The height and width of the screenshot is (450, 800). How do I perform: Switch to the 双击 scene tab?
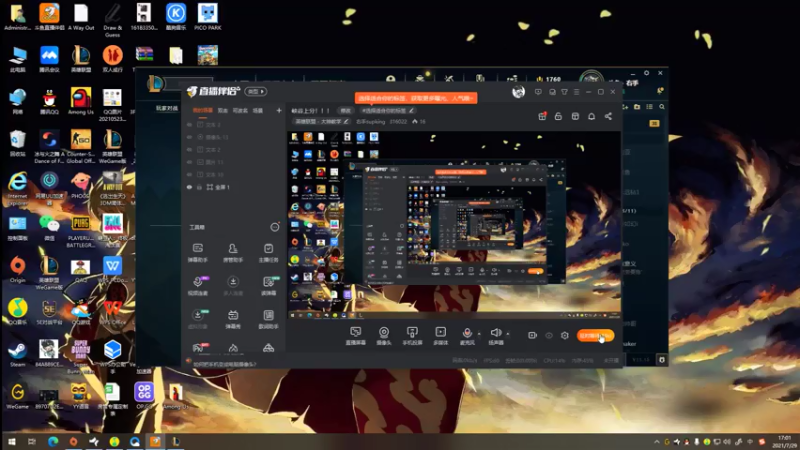222,110
